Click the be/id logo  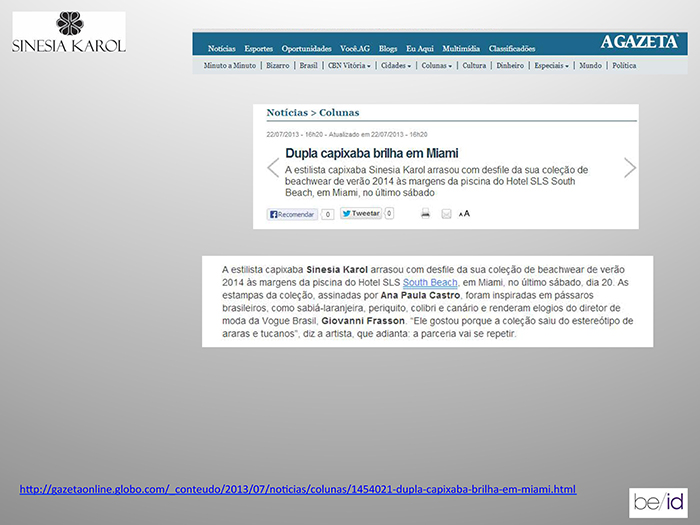(658, 503)
